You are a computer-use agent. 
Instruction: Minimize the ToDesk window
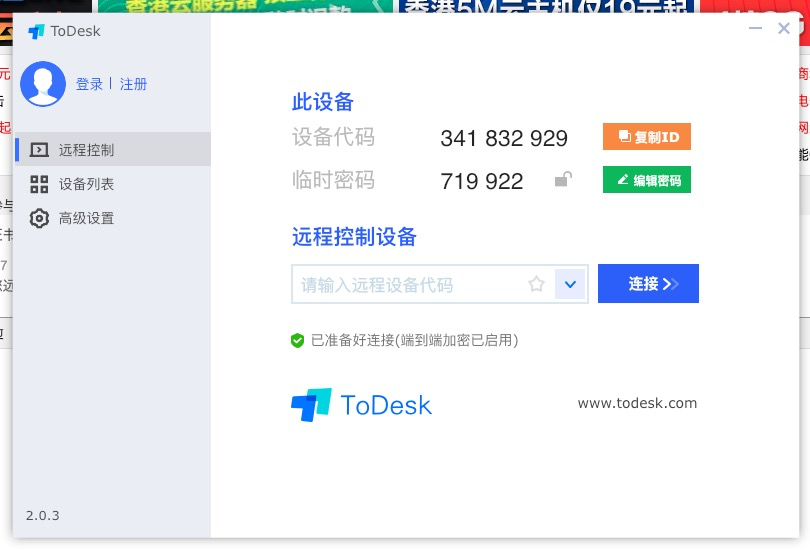click(755, 28)
